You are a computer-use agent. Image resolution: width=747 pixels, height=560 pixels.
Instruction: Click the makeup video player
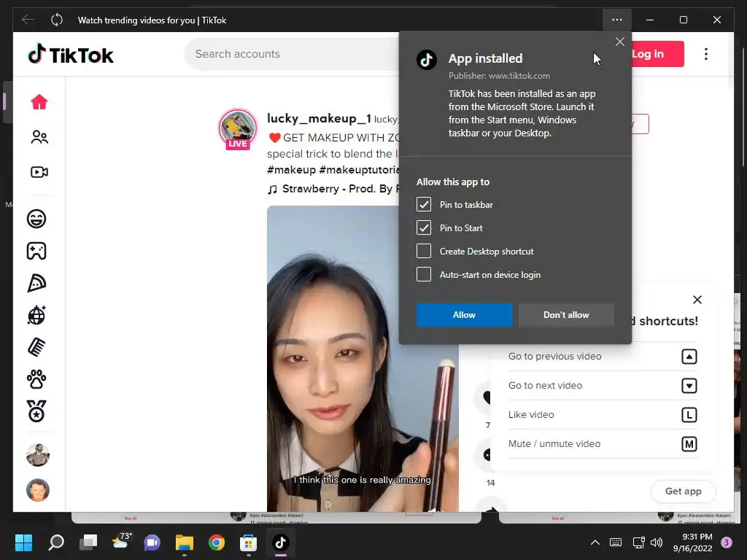pyautogui.click(x=363, y=359)
